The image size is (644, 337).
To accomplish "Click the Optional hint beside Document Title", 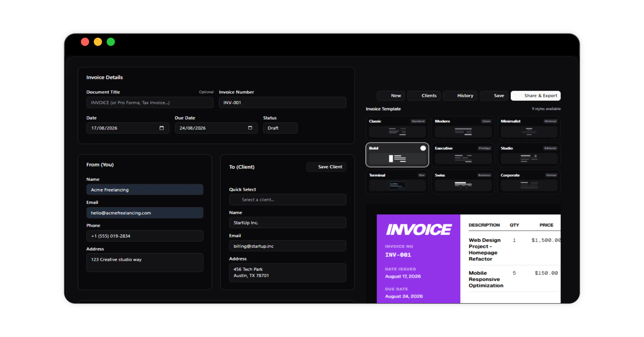I will (206, 92).
